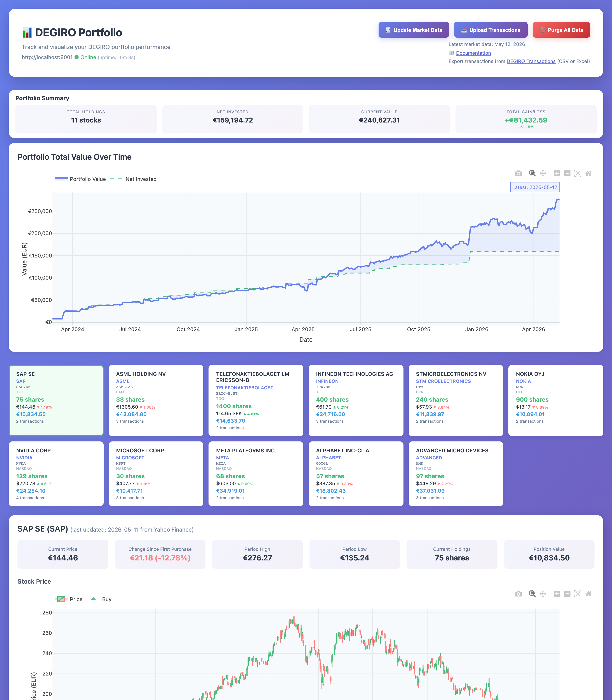Click the Net Invested €159,194.72 value
The width and height of the screenshot is (612, 700).
coord(233,120)
